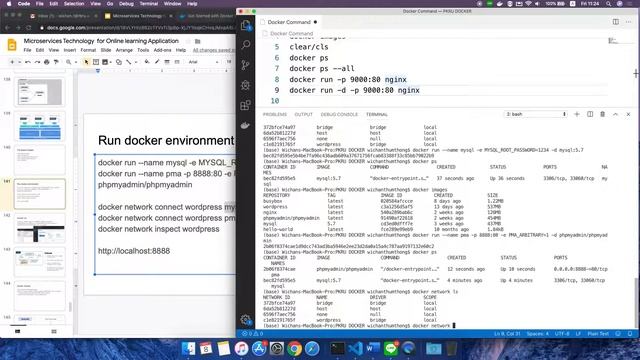This screenshot has width=640, height=360.
Task: Activate the Paint format tool
Action: (56, 62)
